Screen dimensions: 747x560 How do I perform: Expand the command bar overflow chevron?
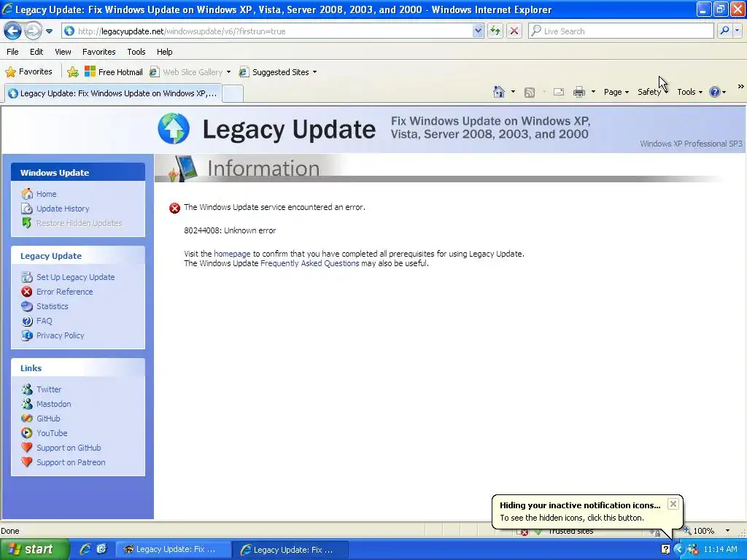[741, 87]
